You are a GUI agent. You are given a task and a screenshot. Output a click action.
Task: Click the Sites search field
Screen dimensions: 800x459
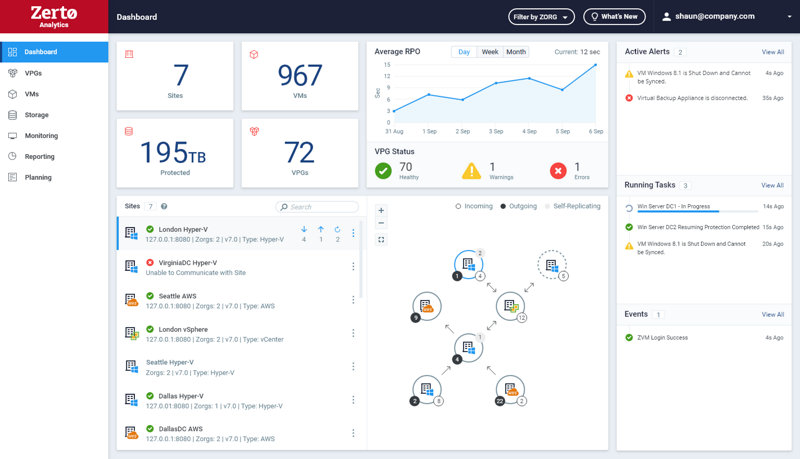click(x=317, y=207)
